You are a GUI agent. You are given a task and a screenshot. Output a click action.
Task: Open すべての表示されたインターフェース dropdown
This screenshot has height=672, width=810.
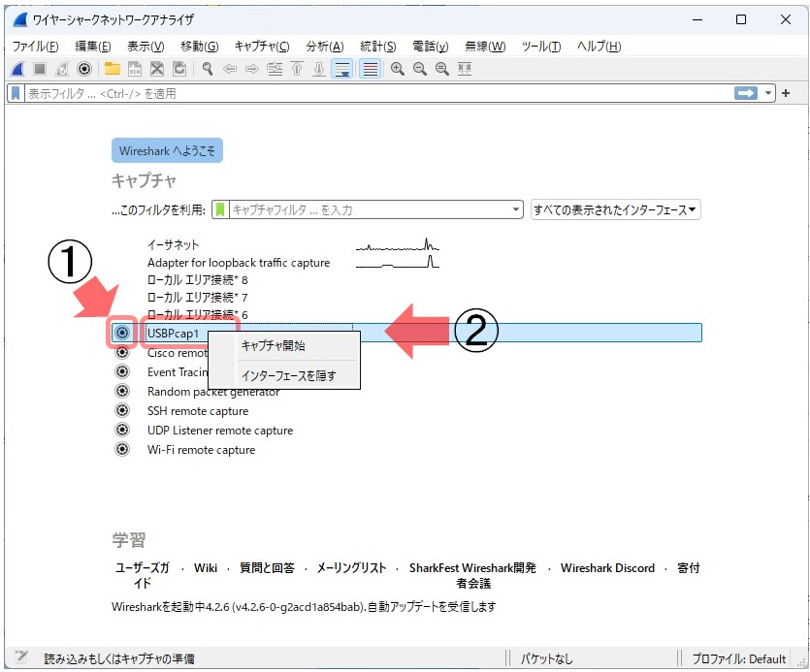[x=616, y=209]
